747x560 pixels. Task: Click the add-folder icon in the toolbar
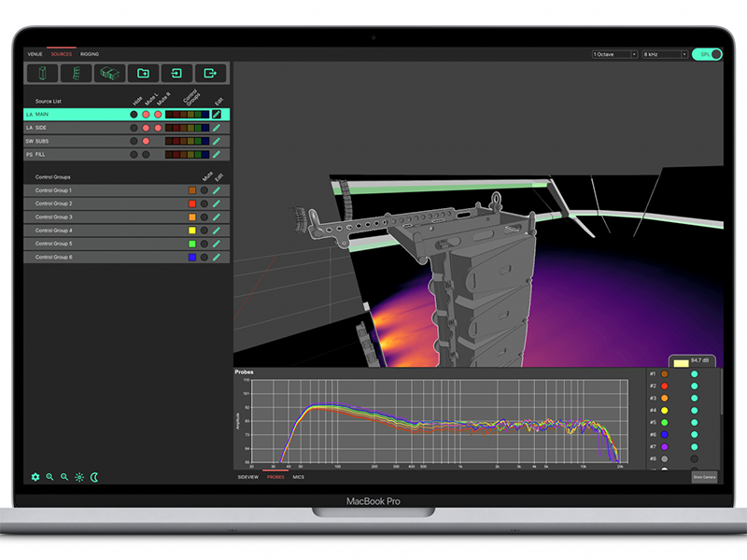pyautogui.click(x=143, y=74)
